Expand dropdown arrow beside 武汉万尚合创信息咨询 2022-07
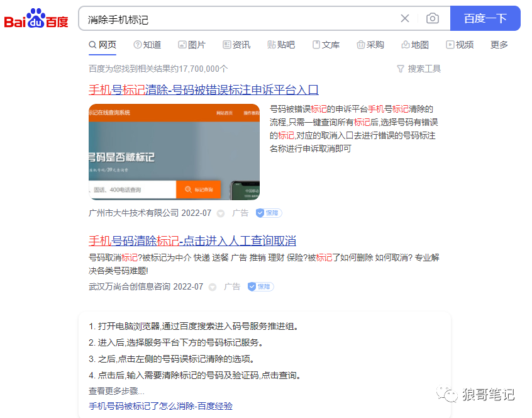Viewport: 532px width, 418px height. click(213, 287)
